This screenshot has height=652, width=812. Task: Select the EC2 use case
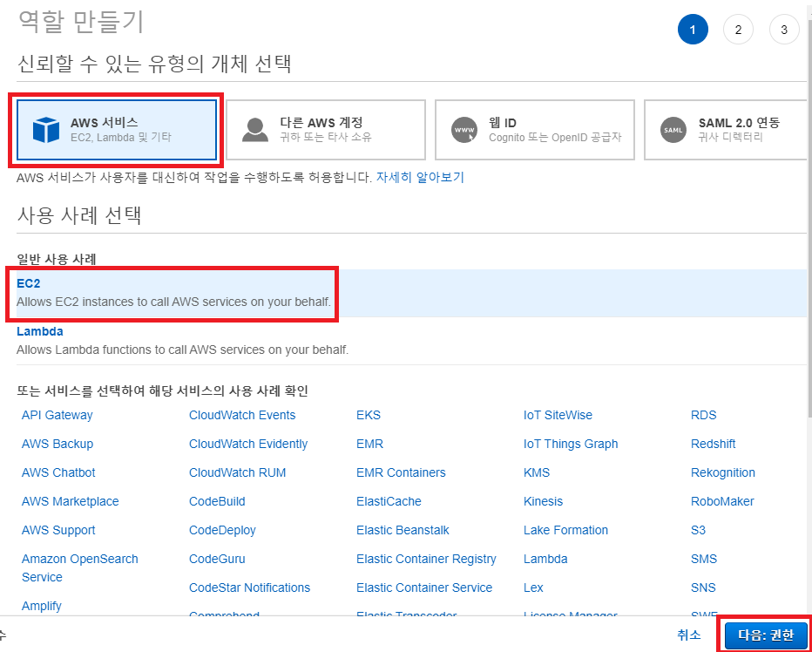(411, 293)
